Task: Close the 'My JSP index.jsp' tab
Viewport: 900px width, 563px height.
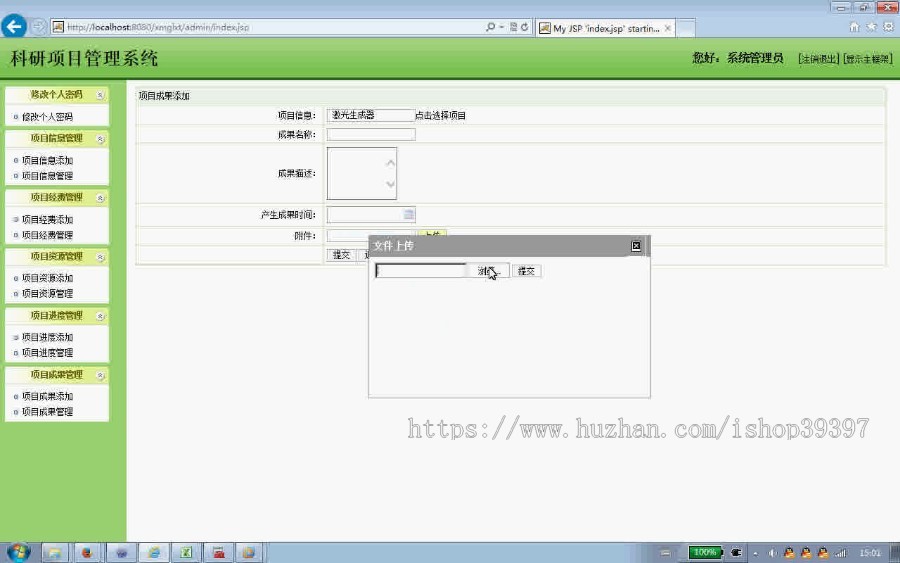Action: [x=668, y=28]
